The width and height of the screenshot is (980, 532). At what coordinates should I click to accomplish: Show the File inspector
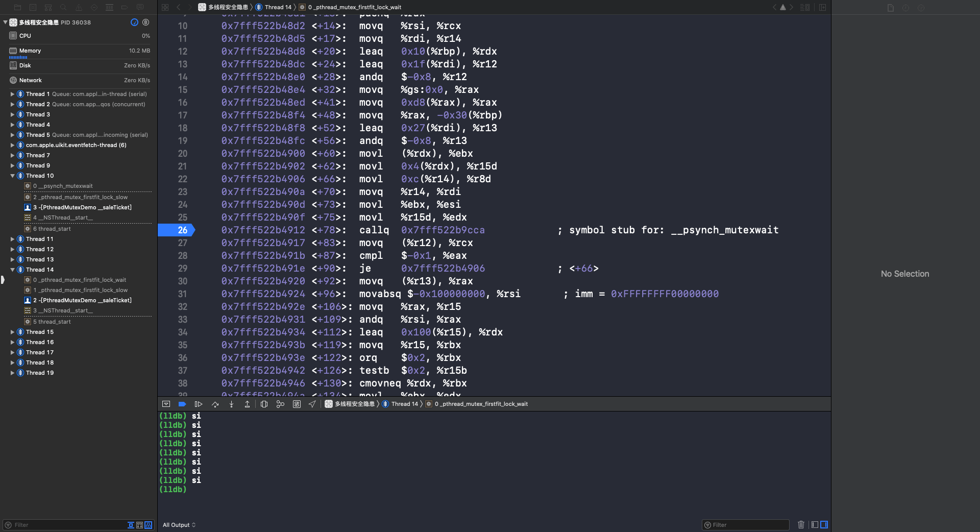coord(891,8)
